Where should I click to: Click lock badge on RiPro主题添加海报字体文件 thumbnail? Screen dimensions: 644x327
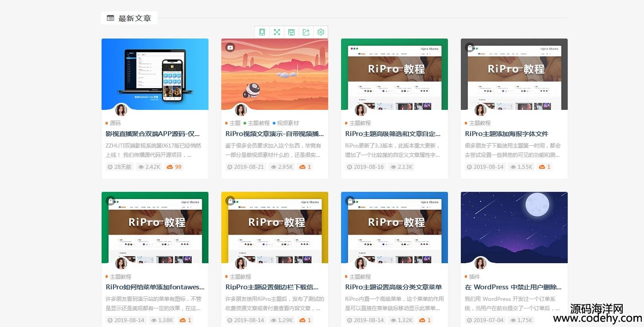click(469, 47)
